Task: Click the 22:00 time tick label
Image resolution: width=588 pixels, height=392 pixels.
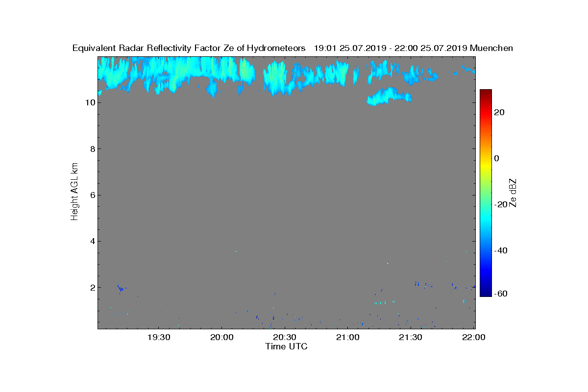Action: [474, 337]
